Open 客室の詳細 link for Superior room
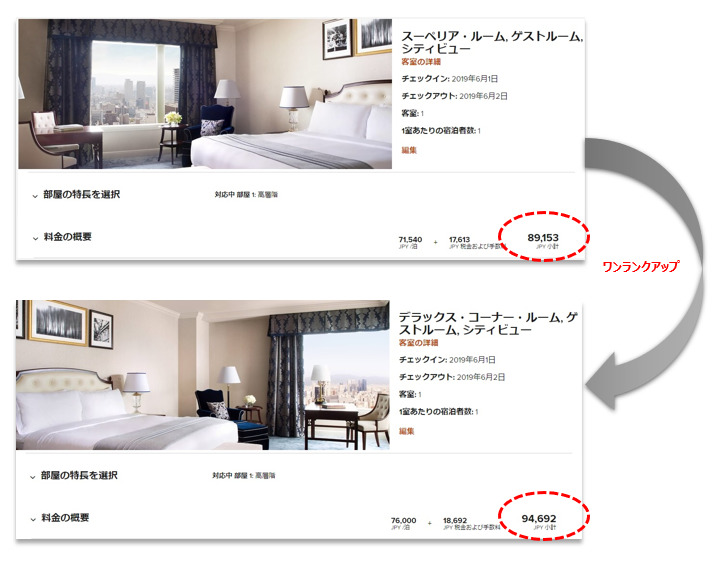Image resolution: width=723 pixels, height=561 pixels. (x=421, y=62)
